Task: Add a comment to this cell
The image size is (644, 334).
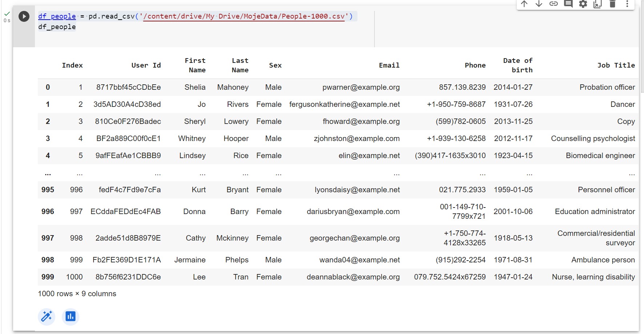Action: pos(568,4)
